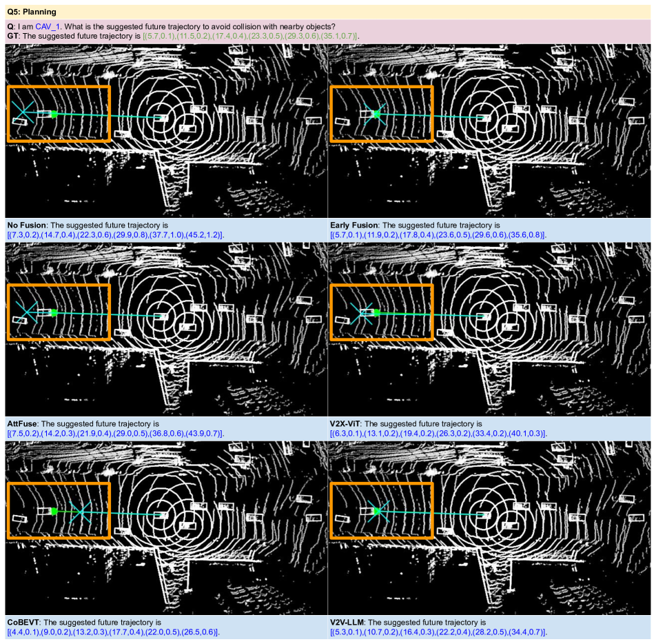Open the LiDAR image above Early Fusion caption
656x644 pixels.
[489, 130]
